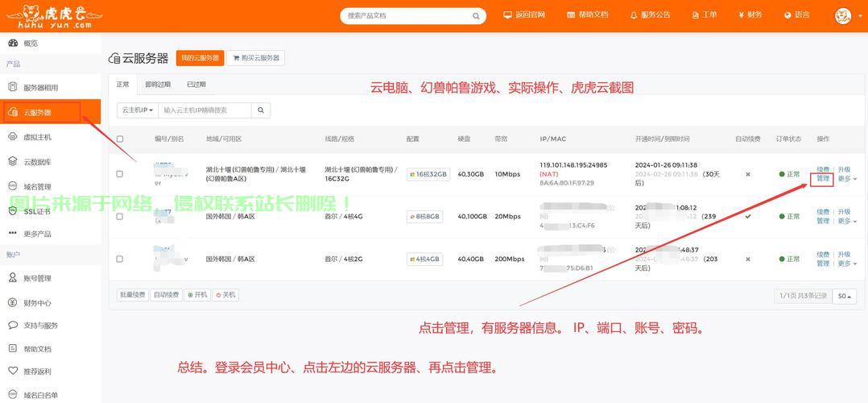Open 帮助文档 in the top header

pos(587,15)
